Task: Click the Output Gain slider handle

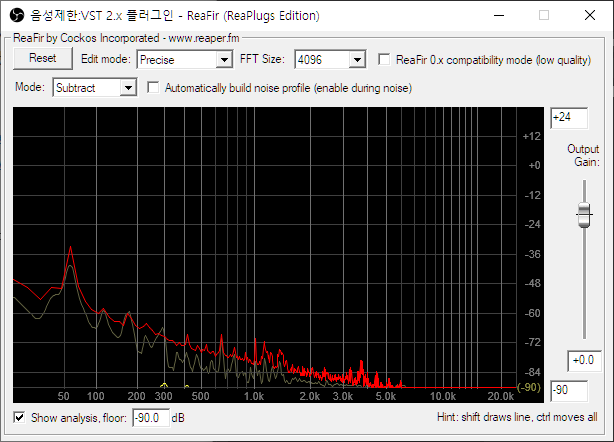Action: point(584,215)
